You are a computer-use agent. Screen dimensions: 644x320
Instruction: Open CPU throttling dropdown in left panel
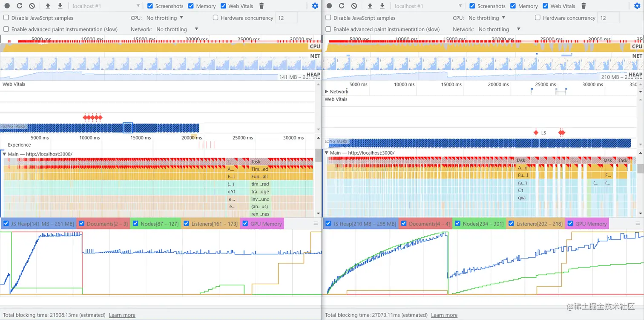(x=164, y=18)
